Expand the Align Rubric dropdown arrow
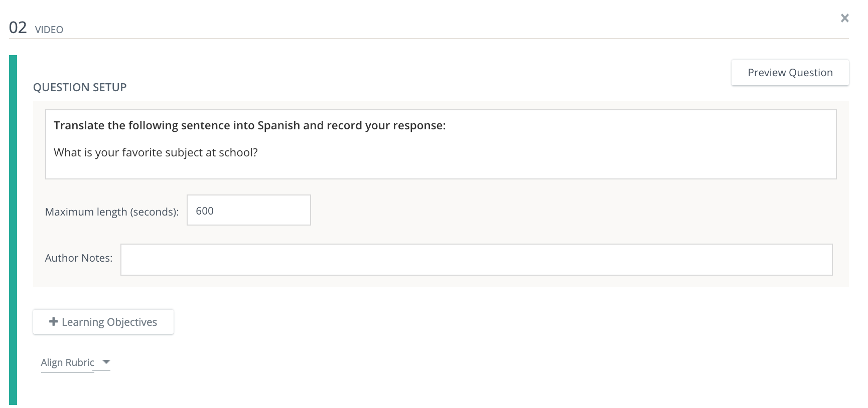 coord(106,361)
